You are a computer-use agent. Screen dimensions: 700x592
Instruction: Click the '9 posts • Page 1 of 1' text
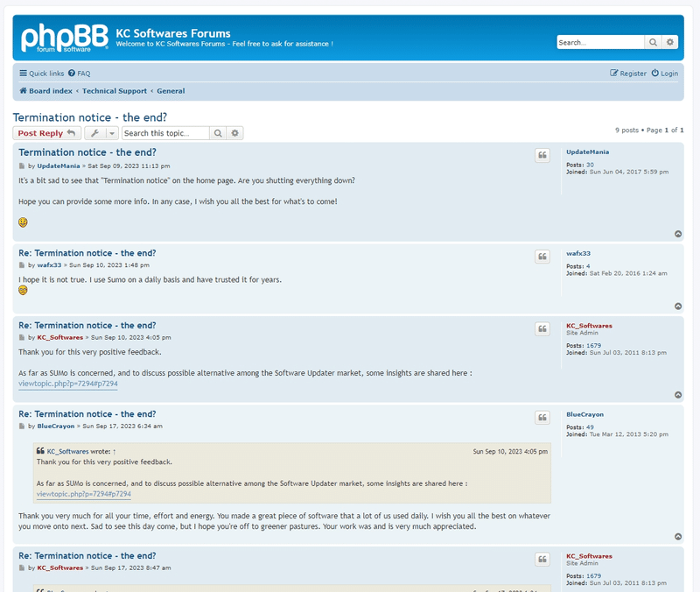[x=649, y=130]
